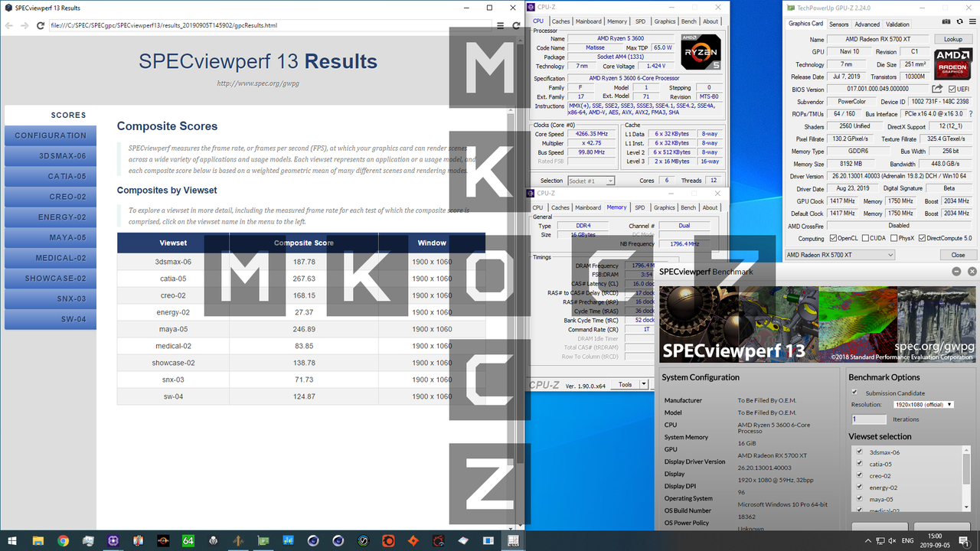Click the CPU-Z Tools button
Screen dimensions: 980x551
(x=626, y=384)
